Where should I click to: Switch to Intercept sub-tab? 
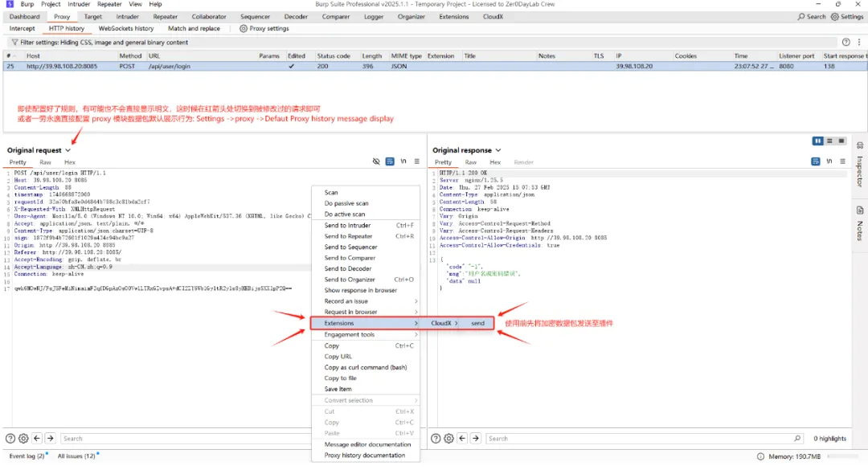(23, 28)
